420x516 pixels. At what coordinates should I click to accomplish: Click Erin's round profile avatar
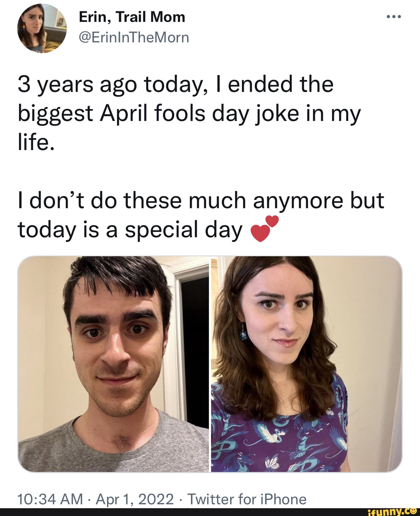(x=42, y=28)
